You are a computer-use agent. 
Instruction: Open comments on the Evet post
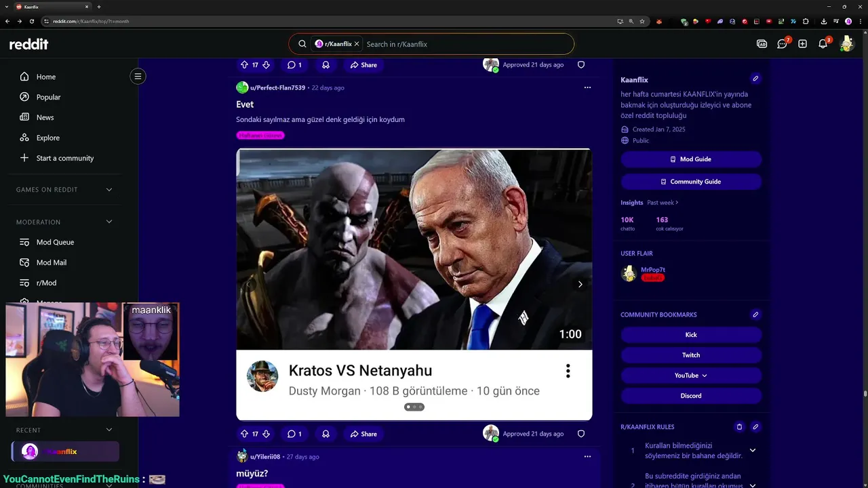point(294,434)
